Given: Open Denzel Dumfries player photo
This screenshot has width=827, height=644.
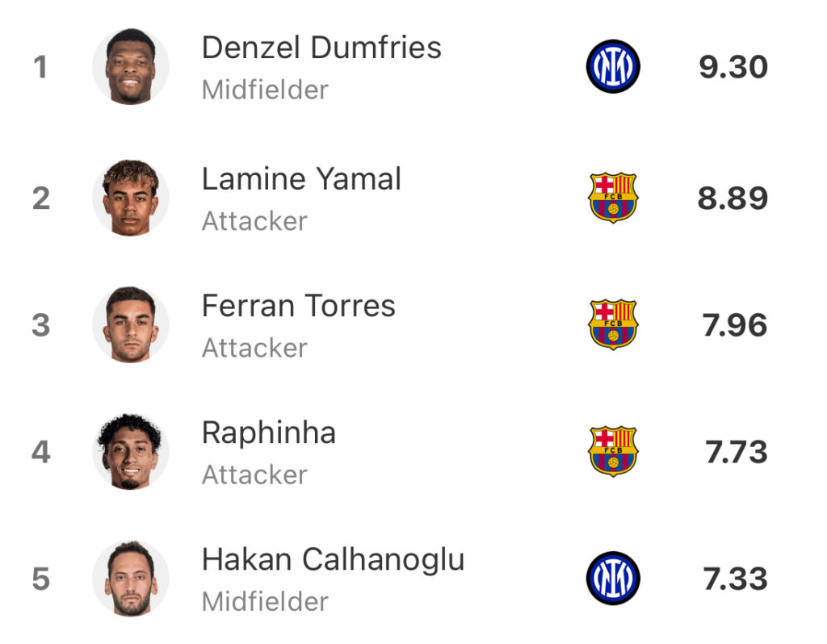Looking at the screenshot, I should click(x=130, y=66).
